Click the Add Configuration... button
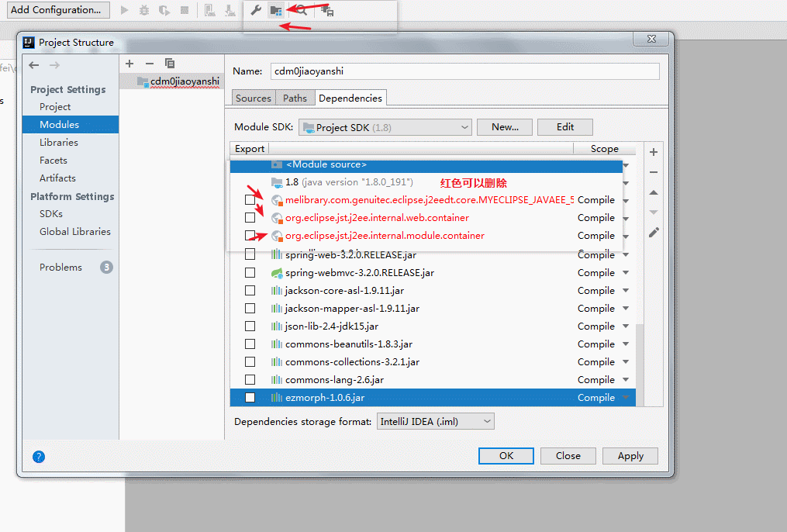787x532 pixels. point(58,9)
